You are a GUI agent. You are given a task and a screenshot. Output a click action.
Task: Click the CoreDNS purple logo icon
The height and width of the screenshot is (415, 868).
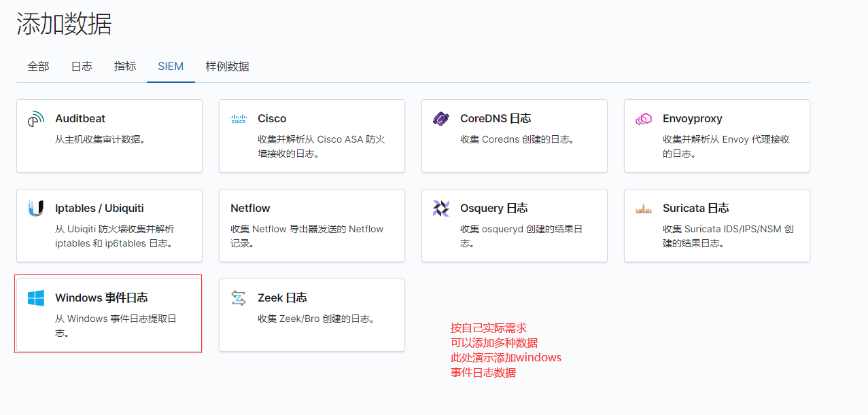(441, 119)
